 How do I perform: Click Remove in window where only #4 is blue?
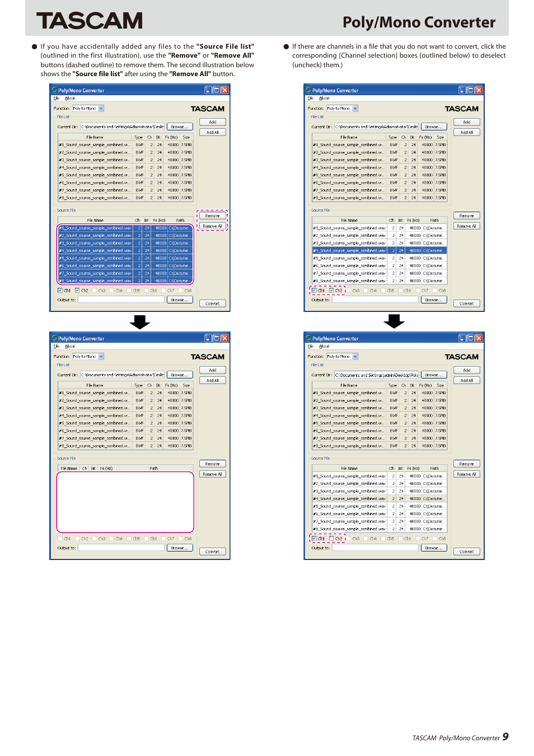tap(467, 216)
